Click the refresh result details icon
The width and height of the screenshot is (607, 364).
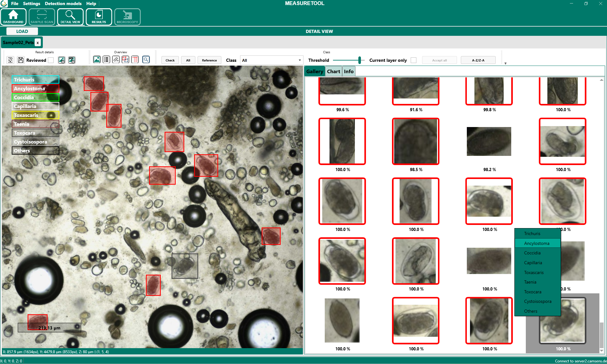[10, 60]
